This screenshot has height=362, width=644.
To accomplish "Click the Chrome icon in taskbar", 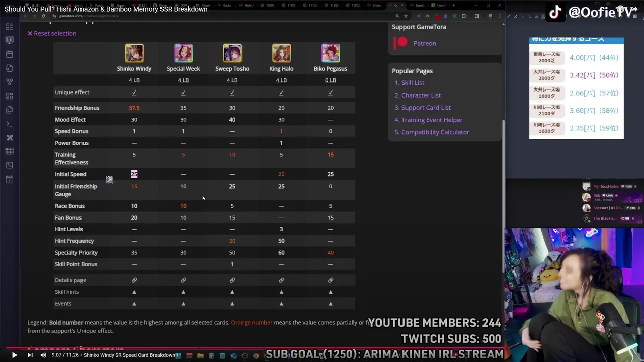I will coord(256,356).
